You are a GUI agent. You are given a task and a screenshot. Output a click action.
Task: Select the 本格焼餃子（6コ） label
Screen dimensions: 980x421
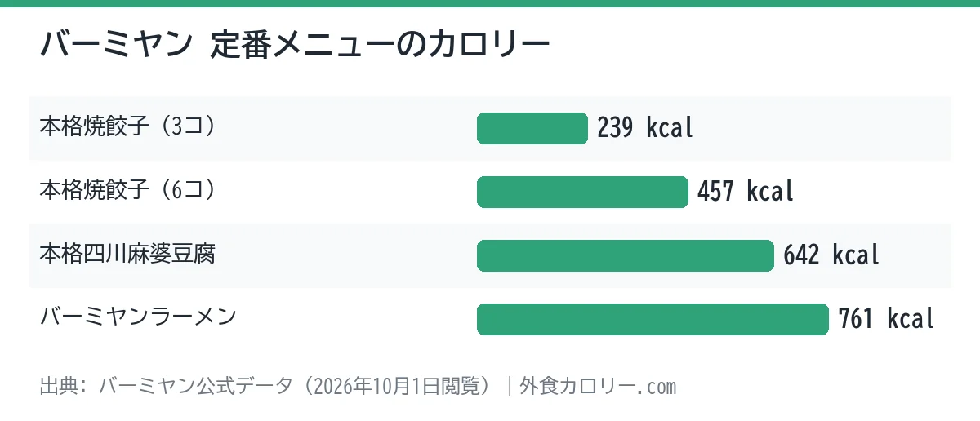coord(128,191)
